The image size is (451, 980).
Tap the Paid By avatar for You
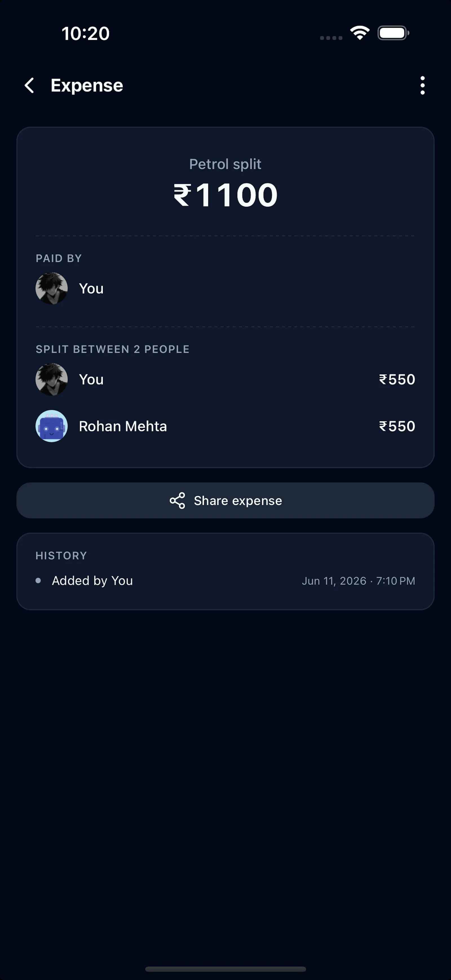[52, 288]
